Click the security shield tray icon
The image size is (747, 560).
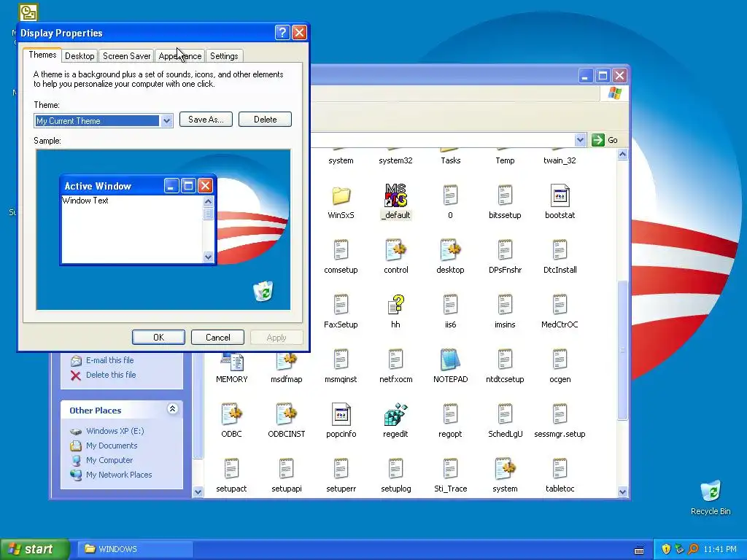coord(666,549)
